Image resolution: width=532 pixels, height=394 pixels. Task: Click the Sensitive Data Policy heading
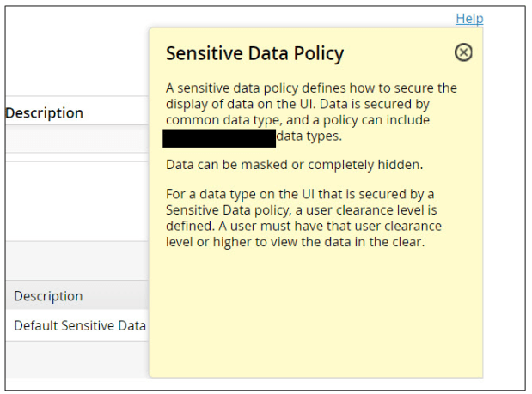pyautogui.click(x=254, y=53)
